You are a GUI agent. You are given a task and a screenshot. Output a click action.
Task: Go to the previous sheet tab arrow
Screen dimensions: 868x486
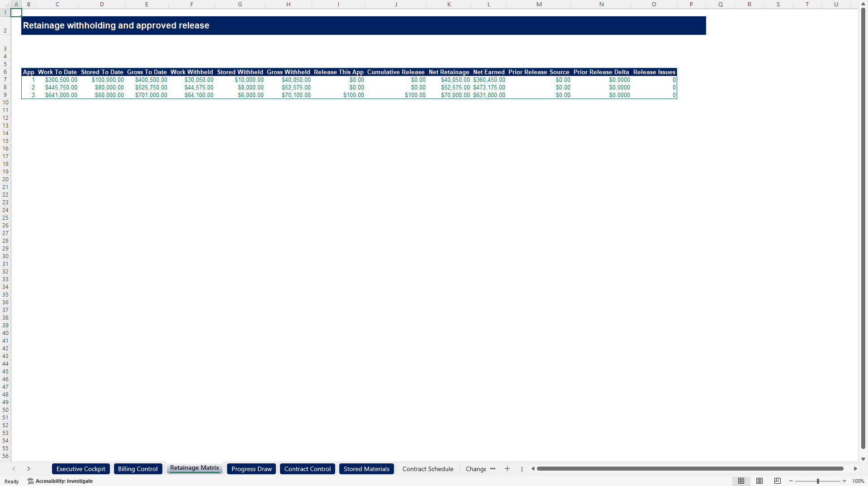coord(14,469)
